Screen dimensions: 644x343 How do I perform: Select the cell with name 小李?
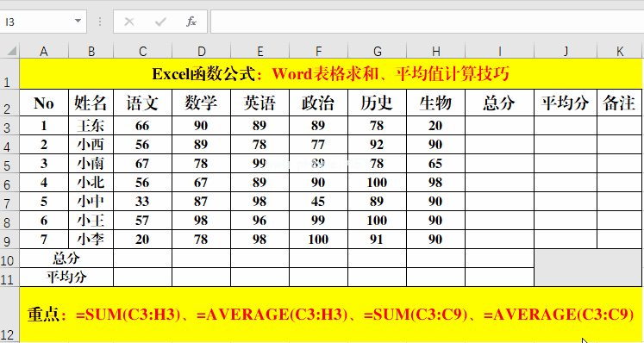point(91,239)
